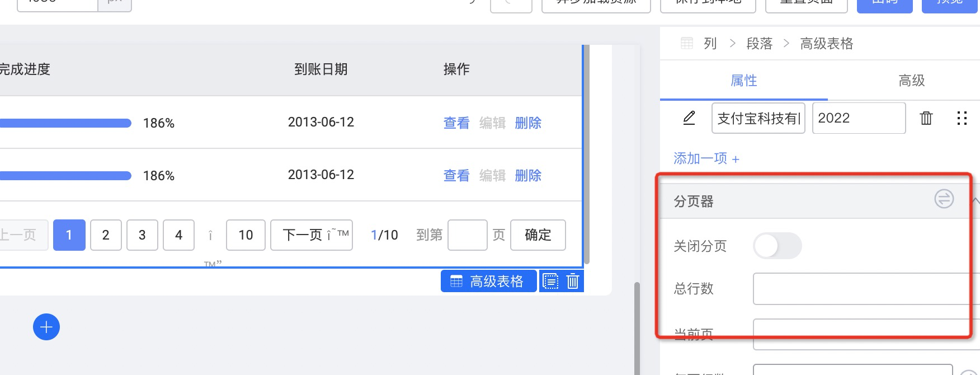Screen dimensions: 980x375
Task: Delete the 2022 item with trash icon
Action: point(926,118)
